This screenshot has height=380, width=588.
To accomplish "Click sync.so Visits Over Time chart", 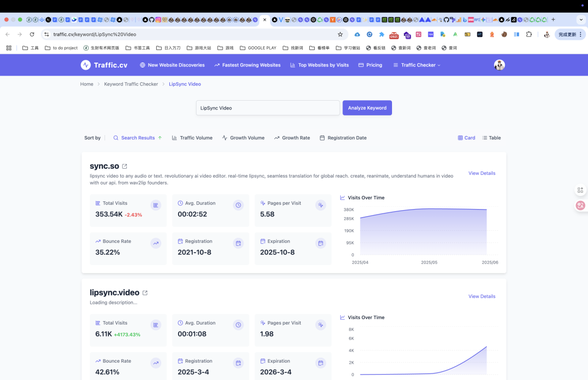I will [x=419, y=231].
